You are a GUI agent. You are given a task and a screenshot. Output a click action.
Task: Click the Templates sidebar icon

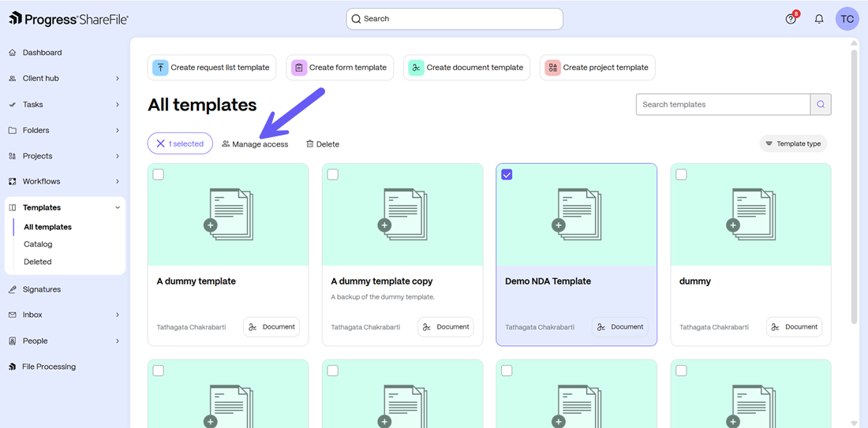[12, 207]
